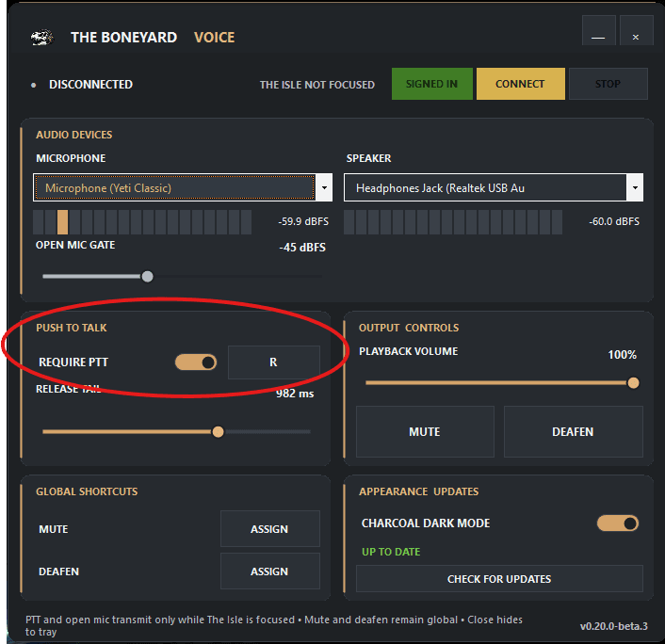Click the DEAFEN output button
Image resolution: width=665 pixels, height=644 pixels.
pyautogui.click(x=573, y=431)
